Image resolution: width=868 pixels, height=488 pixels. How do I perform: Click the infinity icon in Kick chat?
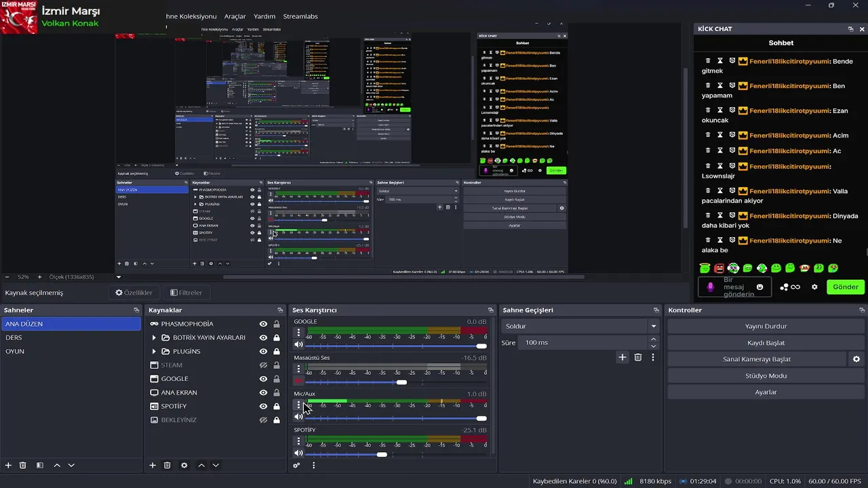point(795,287)
